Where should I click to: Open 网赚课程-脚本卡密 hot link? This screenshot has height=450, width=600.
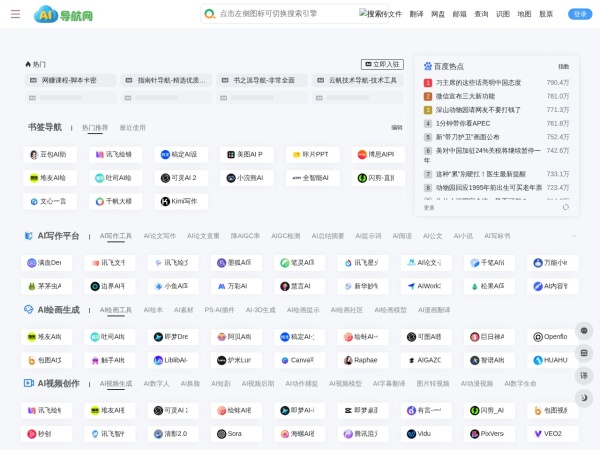(70, 80)
